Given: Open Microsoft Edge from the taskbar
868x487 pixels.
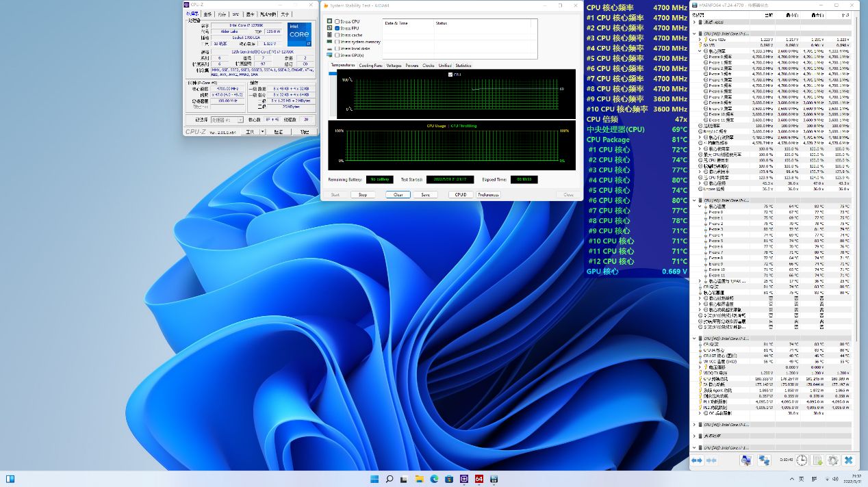Looking at the screenshot, I should point(434,479).
